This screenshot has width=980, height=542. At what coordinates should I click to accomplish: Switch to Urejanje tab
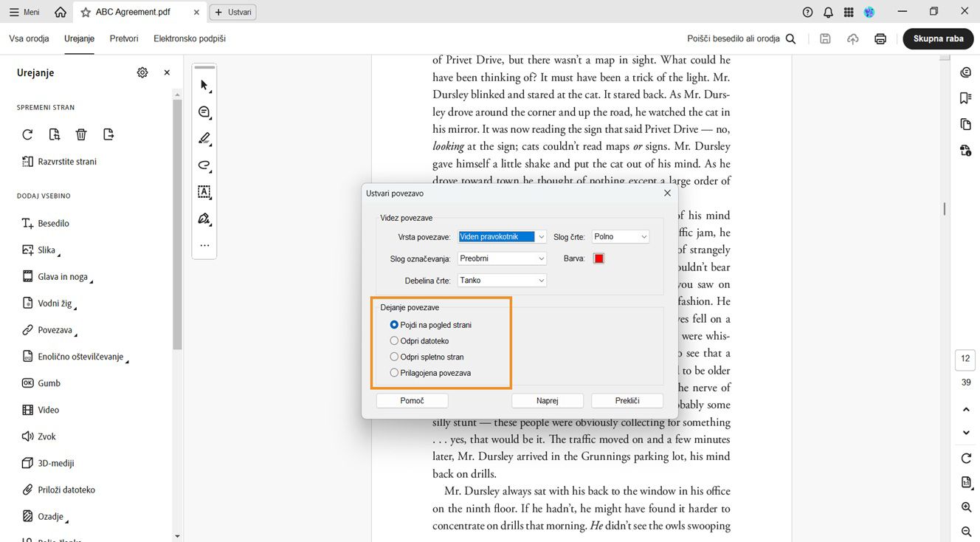(79, 38)
